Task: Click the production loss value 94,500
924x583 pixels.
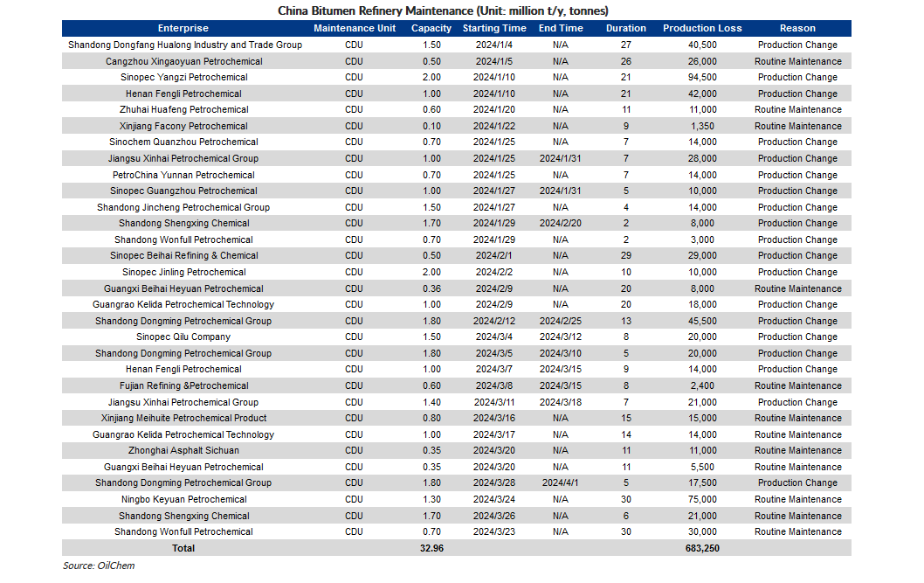Action: (702, 77)
